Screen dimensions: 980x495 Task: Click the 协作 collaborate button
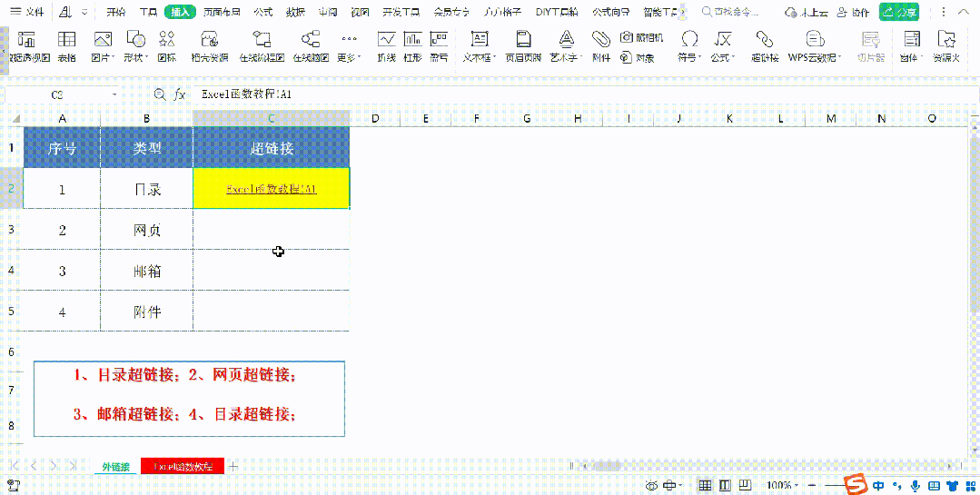click(x=854, y=12)
